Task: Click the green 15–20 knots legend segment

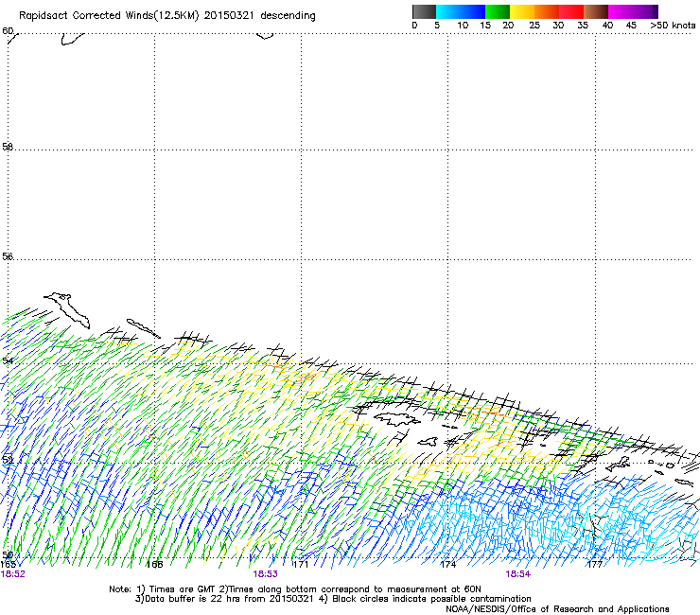Action: [498, 11]
